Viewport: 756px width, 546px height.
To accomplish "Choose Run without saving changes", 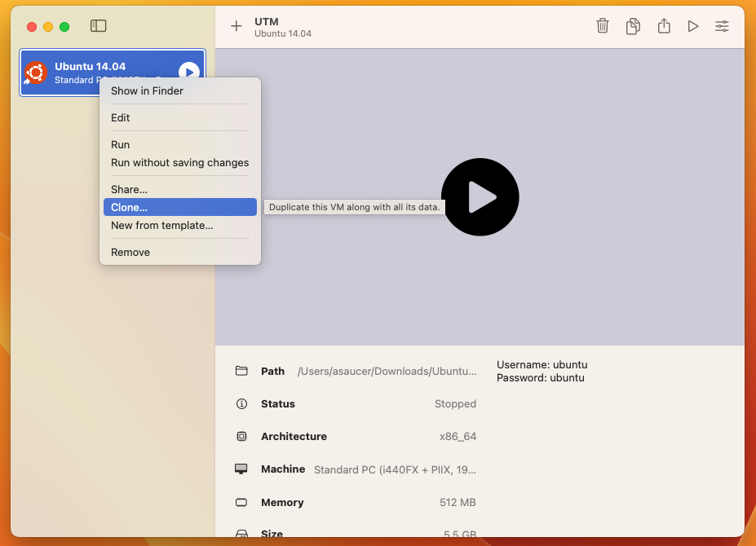I will pyautogui.click(x=179, y=163).
